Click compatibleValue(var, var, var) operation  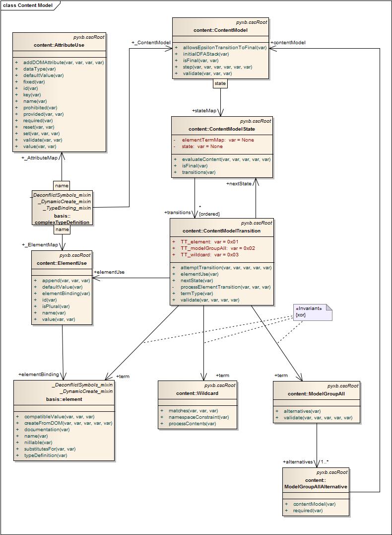pos(60,417)
